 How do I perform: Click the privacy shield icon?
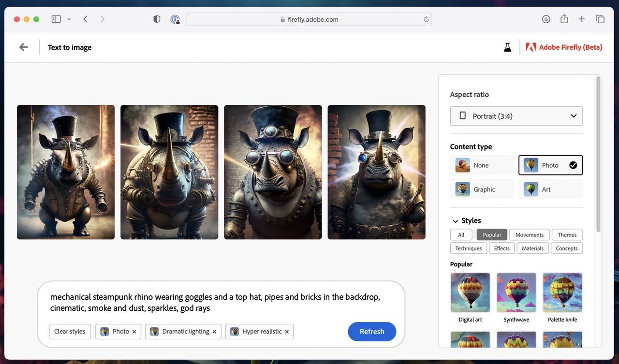click(157, 19)
